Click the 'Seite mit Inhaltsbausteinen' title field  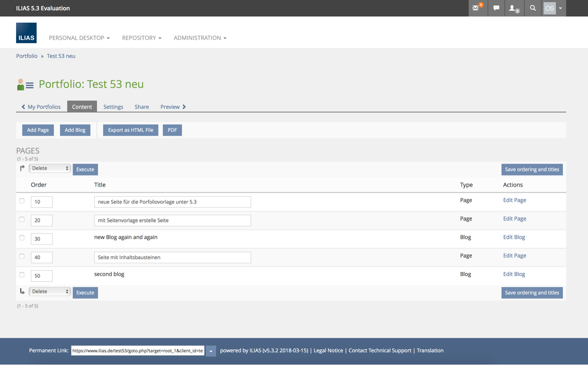pyautogui.click(x=172, y=257)
